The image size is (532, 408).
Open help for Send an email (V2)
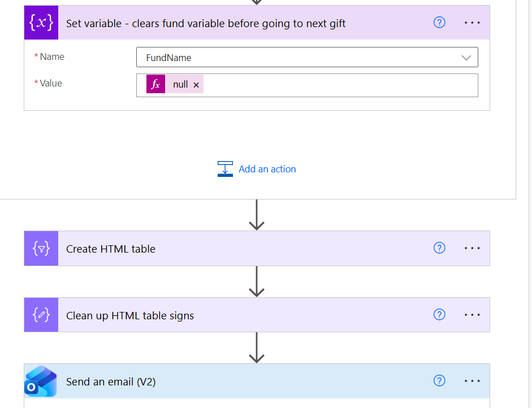(x=439, y=380)
